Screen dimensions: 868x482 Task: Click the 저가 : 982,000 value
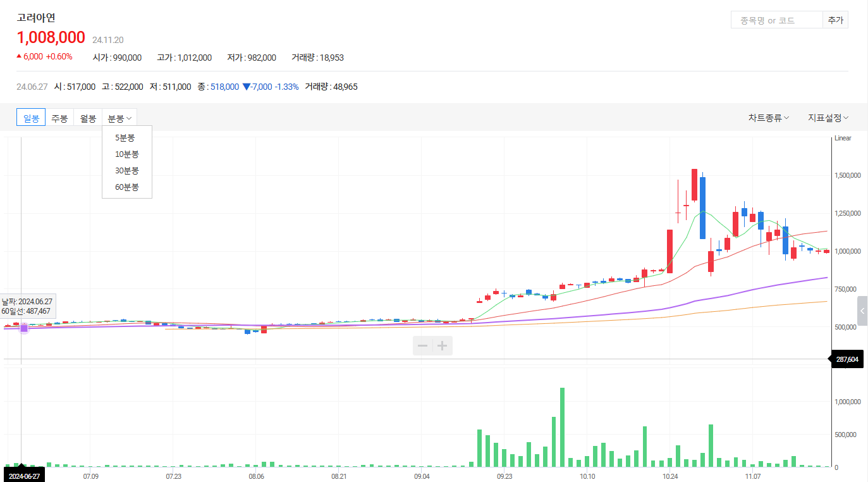pyautogui.click(x=252, y=58)
